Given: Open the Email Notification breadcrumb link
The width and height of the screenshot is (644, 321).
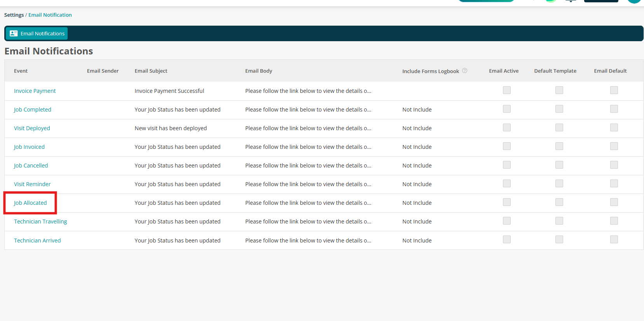Looking at the screenshot, I should [x=50, y=15].
